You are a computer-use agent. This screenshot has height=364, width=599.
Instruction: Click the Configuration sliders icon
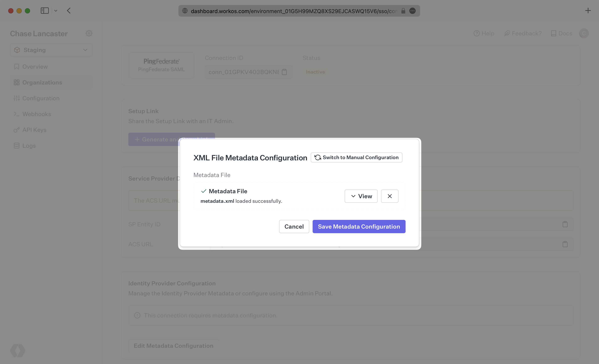(x=16, y=98)
